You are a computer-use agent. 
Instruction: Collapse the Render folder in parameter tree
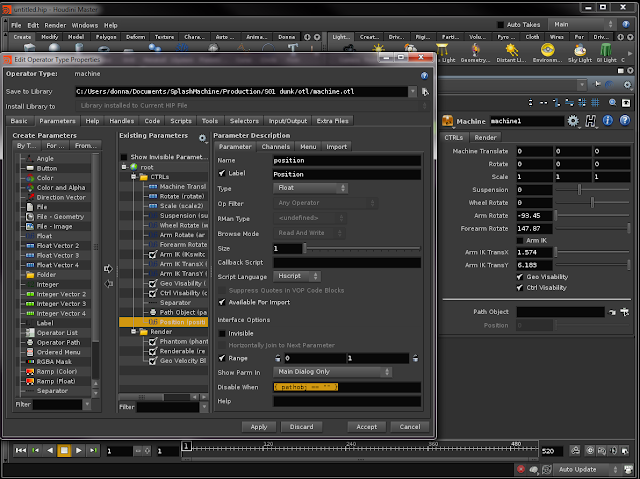[x=133, y=332]
